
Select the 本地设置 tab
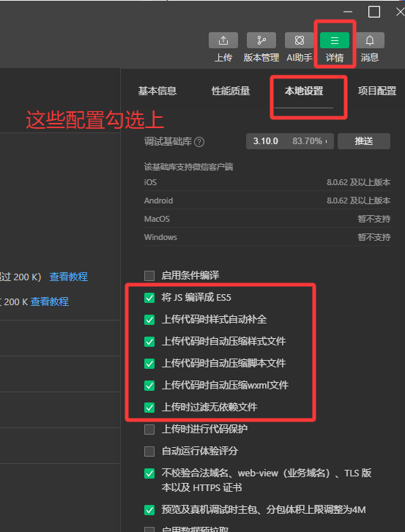point(304,91)
